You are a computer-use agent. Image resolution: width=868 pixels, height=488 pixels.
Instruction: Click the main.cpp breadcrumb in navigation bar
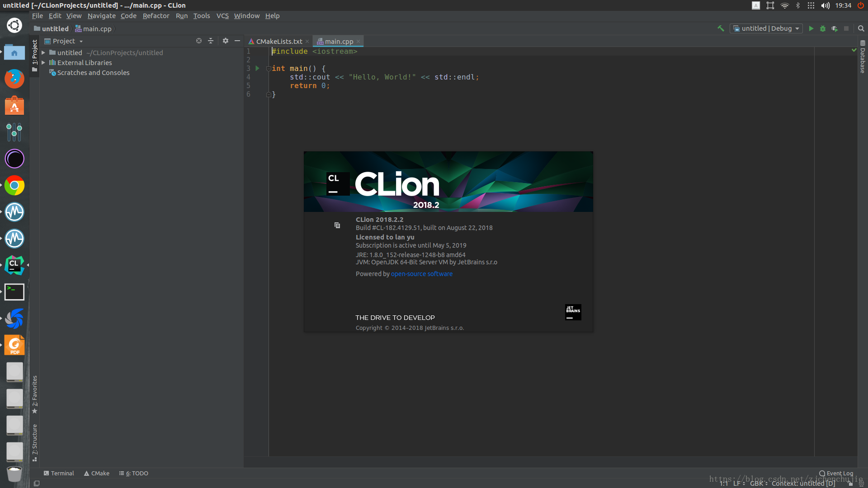(x=93, y=29)
